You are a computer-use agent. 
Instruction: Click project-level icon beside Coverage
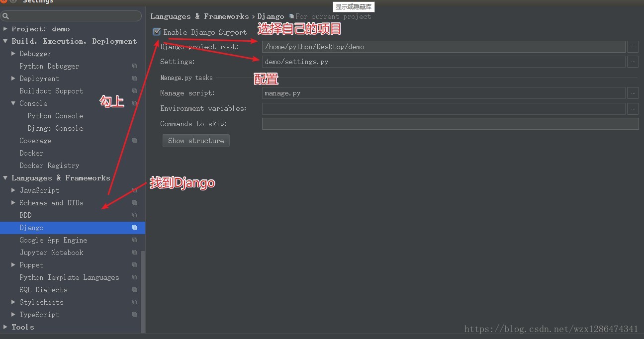click(x=134, y=141)
